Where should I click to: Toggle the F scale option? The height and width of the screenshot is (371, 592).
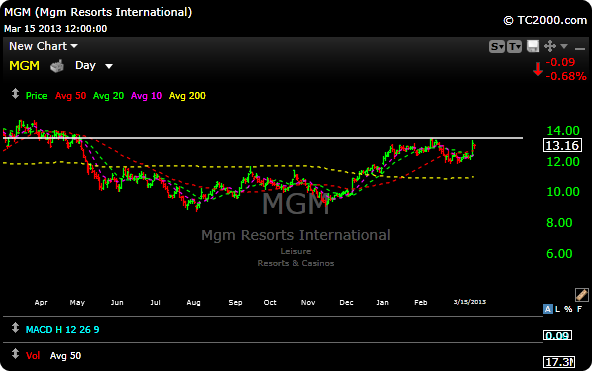[580, 309]
